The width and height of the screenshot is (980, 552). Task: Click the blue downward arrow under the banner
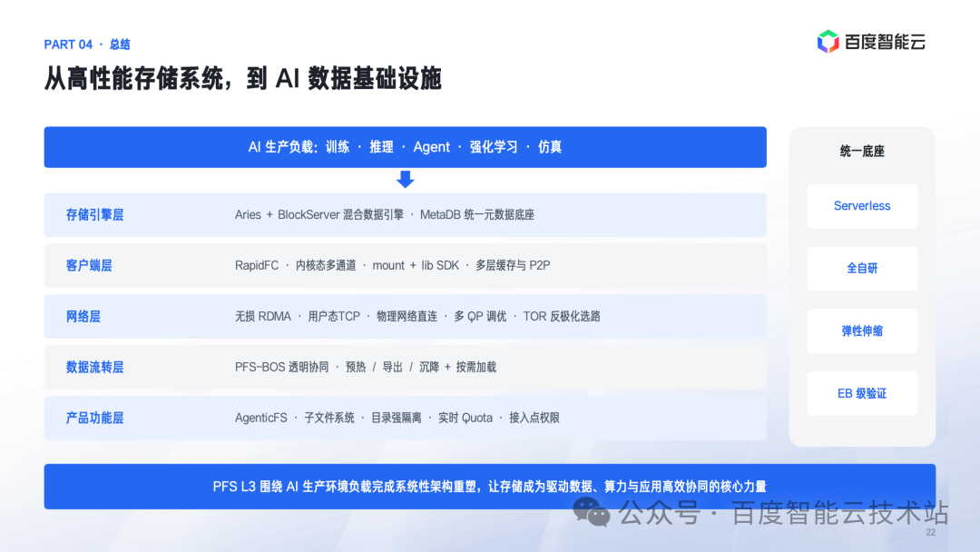pyautogui.click(x=405, y=180)
